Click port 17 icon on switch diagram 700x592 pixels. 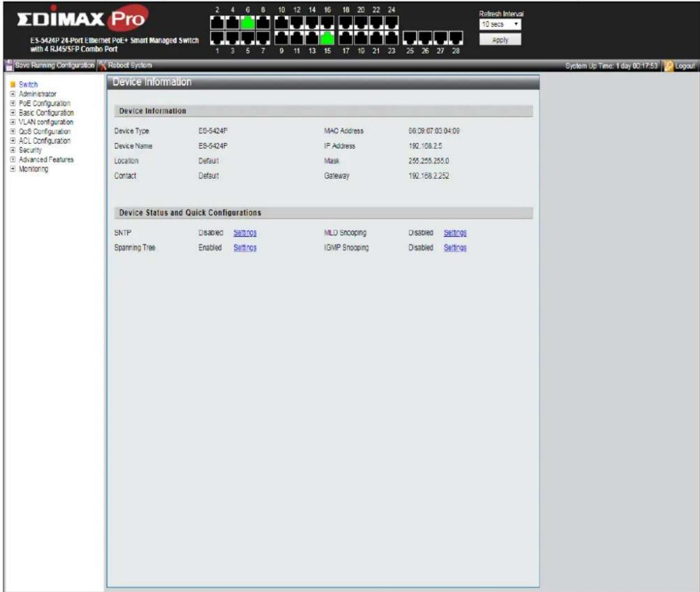point(346,38)
